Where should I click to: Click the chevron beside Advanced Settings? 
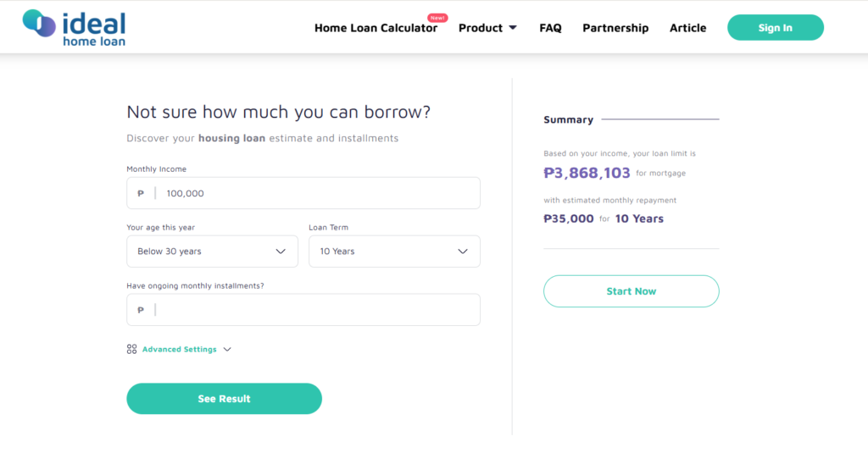pyautogui.click(x=227, y=350)
